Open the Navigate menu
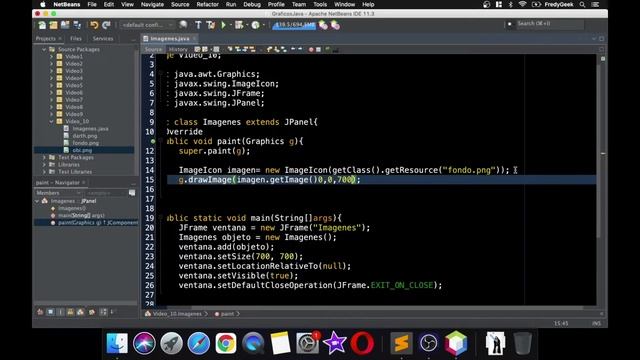 [152, 4]
